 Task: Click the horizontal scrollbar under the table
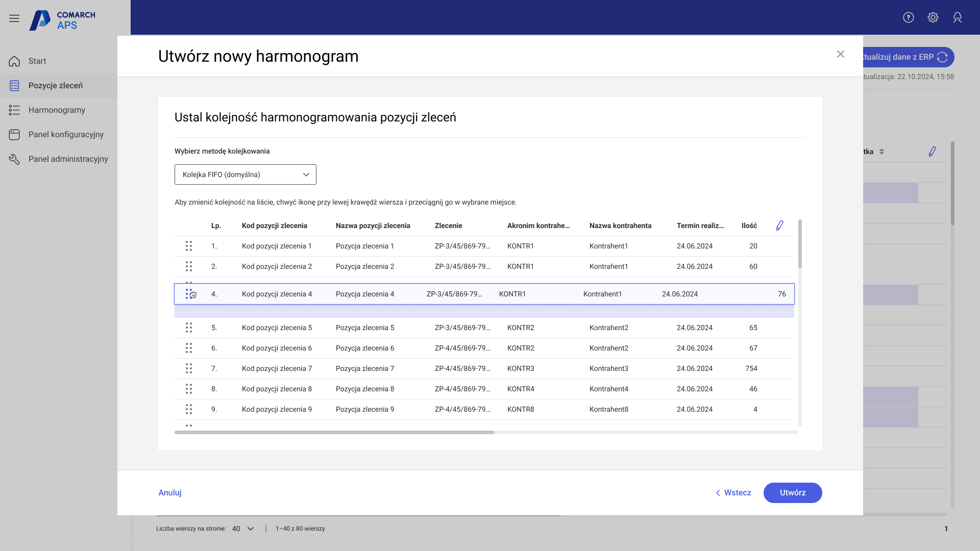click(334, 432)
